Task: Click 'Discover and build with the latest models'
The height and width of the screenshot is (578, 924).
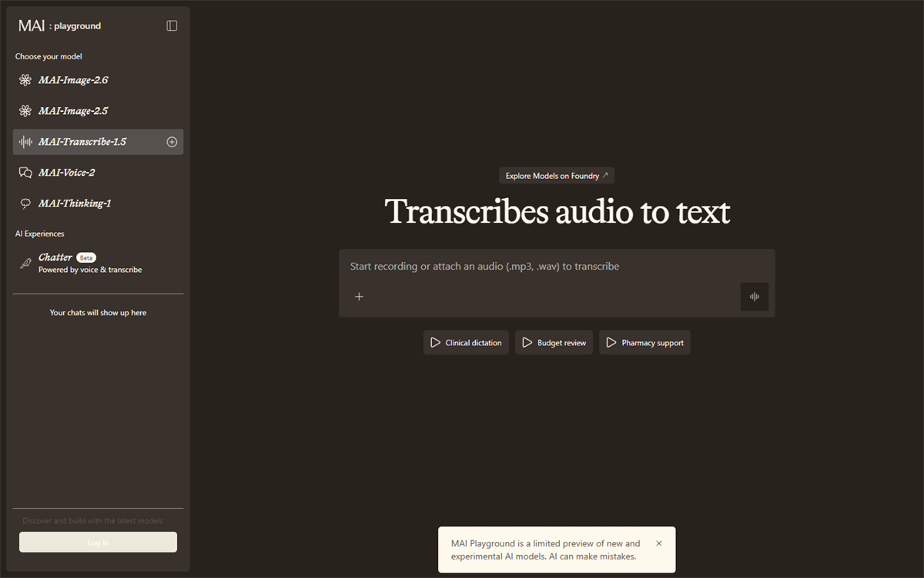Action: coord(92,521)
